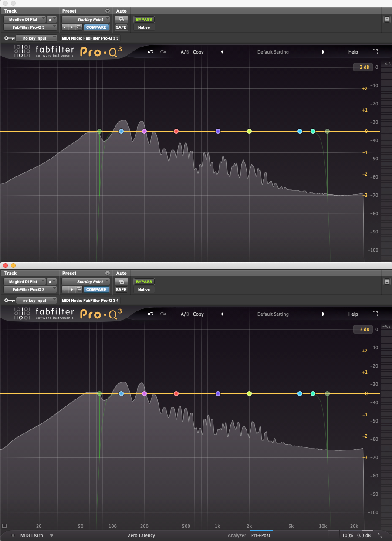Toggle COMPARE in Maghini DI Flat window
The width and height of the screenshot is (392, 541).
point(96,290)
